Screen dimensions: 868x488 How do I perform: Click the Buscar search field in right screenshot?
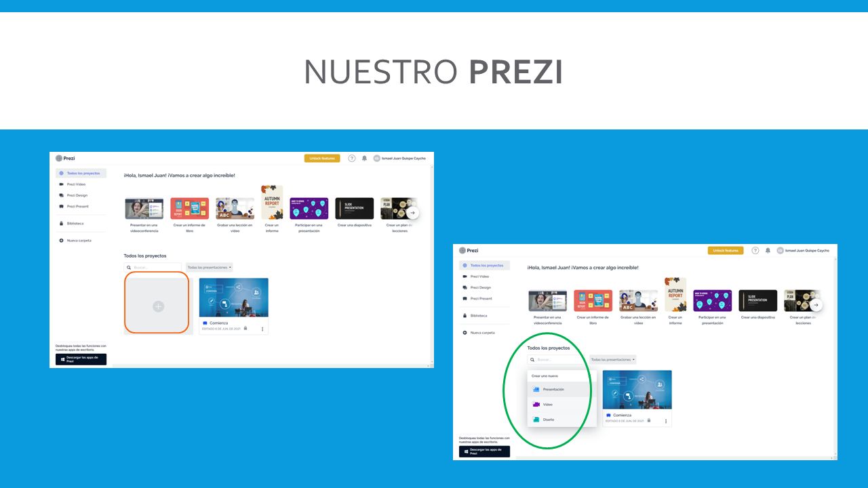pos(557,359)
